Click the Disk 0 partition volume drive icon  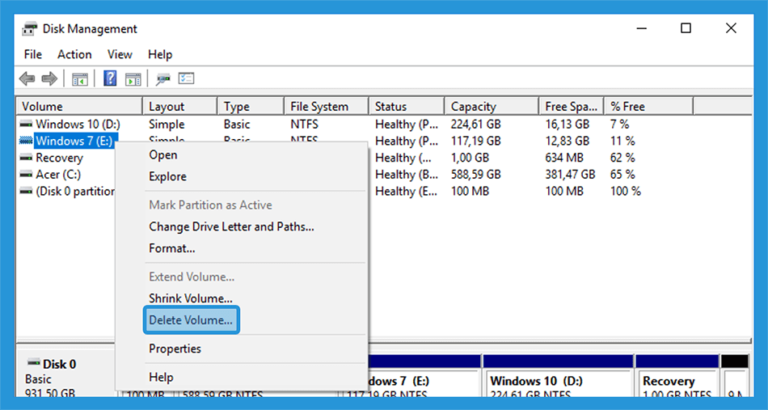coord(26,191)
